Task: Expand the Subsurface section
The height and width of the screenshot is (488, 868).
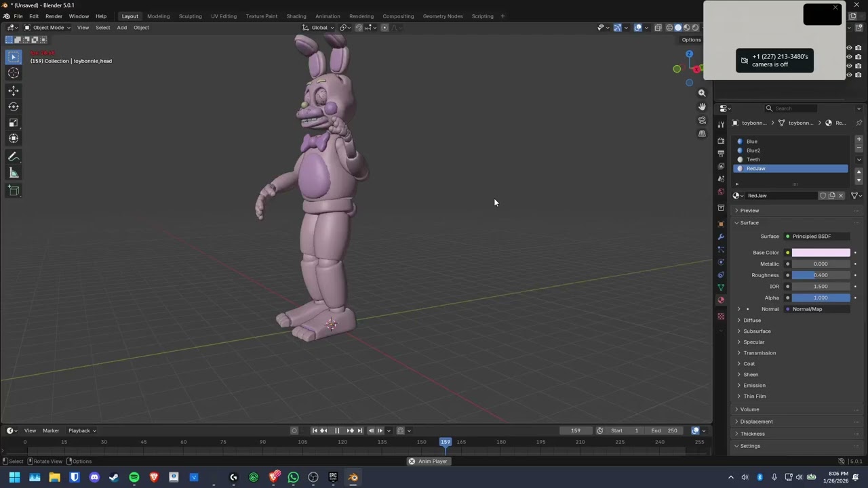Action: coord(757,331)
